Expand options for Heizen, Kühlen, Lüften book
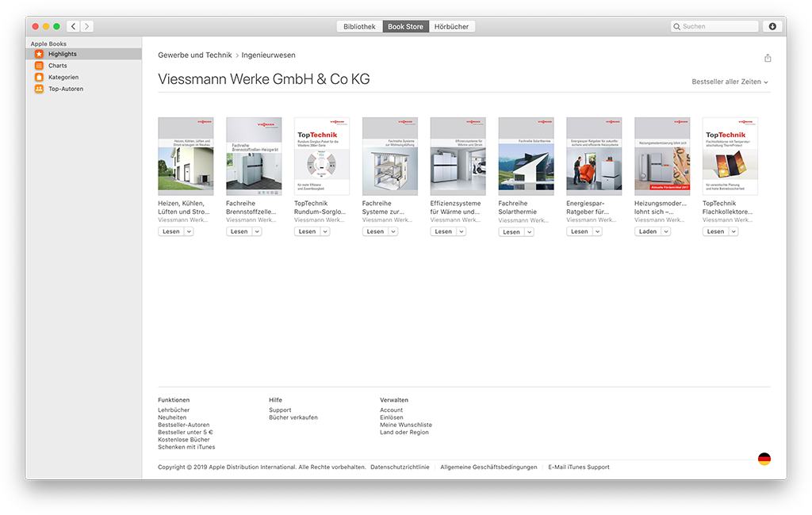This screenshot has width=812, height=515. point(189,231)
